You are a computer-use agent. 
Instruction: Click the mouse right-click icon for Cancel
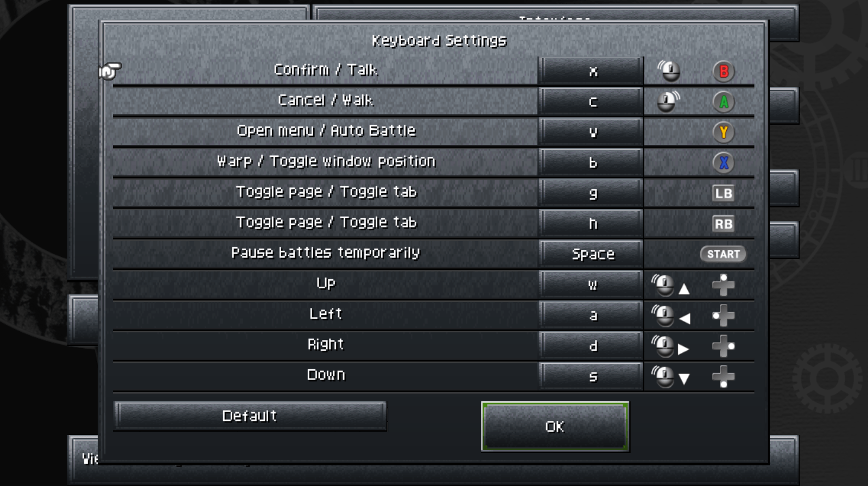[x=668, y=101]
